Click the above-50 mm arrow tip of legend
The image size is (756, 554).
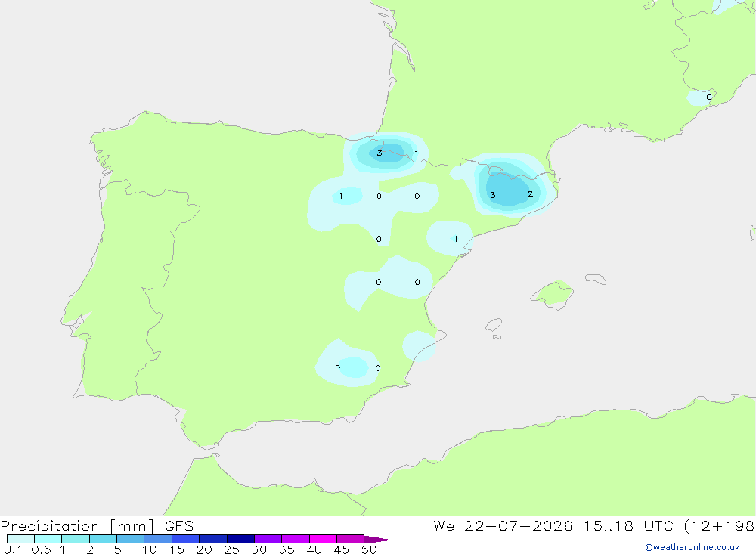pyautogui.click(x=378, y=539)
